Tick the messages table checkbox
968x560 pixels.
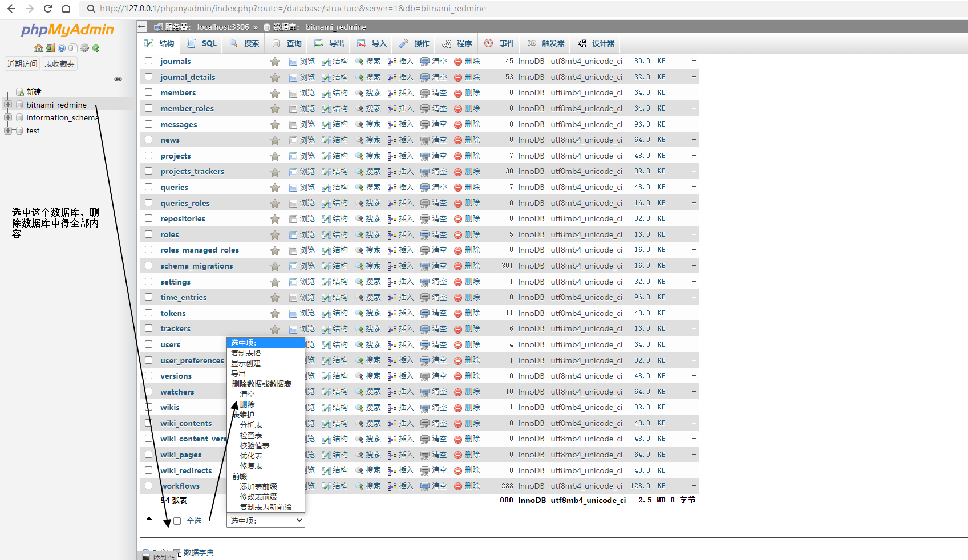coord(149,124)
